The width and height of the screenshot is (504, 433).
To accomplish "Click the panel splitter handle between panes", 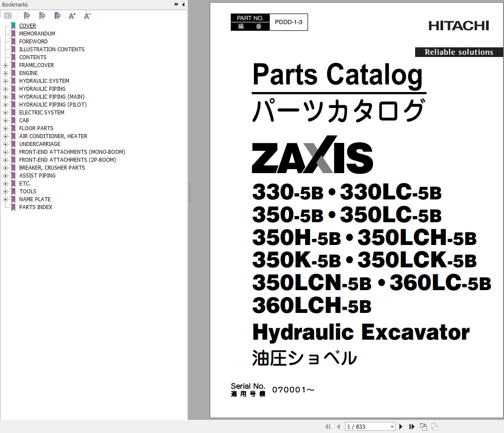I will pos(190,193).
